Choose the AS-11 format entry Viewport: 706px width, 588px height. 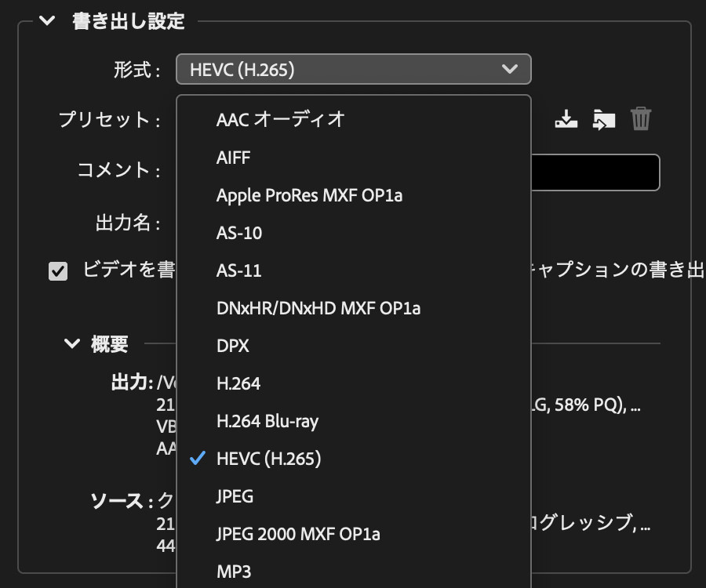point(238,270)
